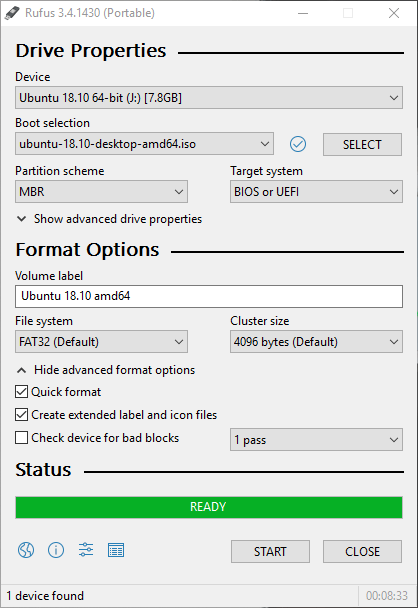
Task: Minimize the Rufus window
Action: (303, 13)
